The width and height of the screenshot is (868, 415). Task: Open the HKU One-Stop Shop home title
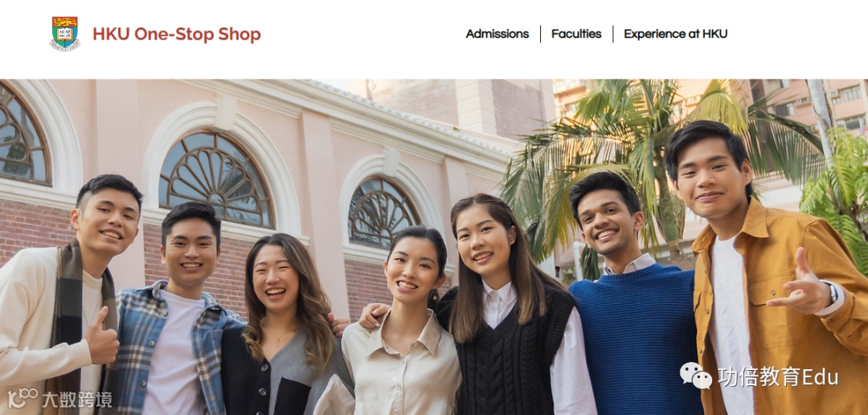[177, 35]
